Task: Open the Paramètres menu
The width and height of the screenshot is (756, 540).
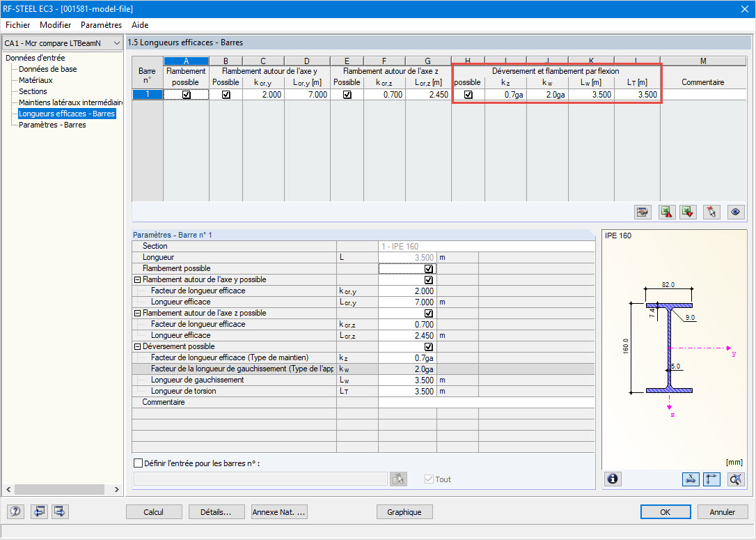Action: click(x=101, y=24)
